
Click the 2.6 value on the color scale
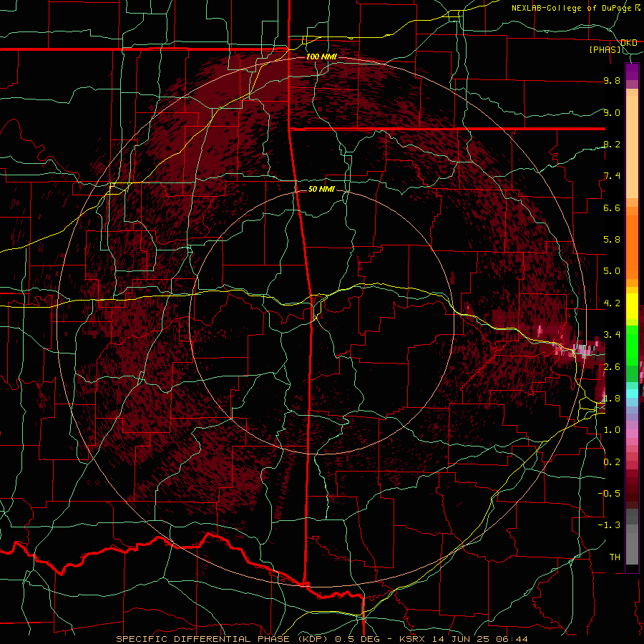click(612, 367)
